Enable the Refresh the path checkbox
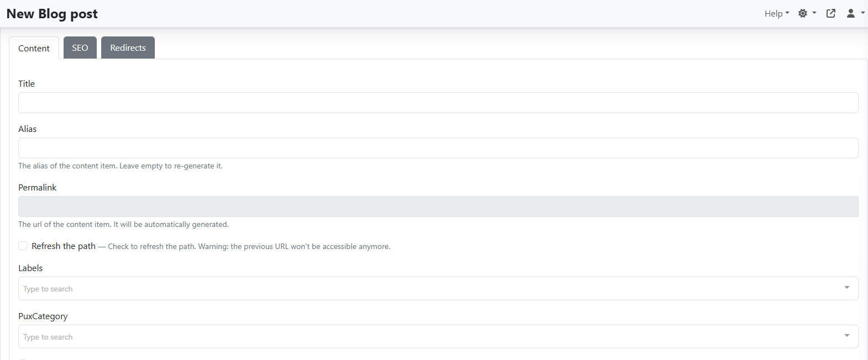This screenshot has height=360, width=868. [23, 246]
